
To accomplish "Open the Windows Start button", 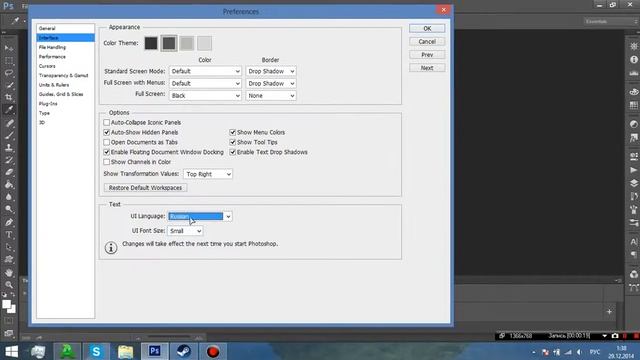I will 11,351.
